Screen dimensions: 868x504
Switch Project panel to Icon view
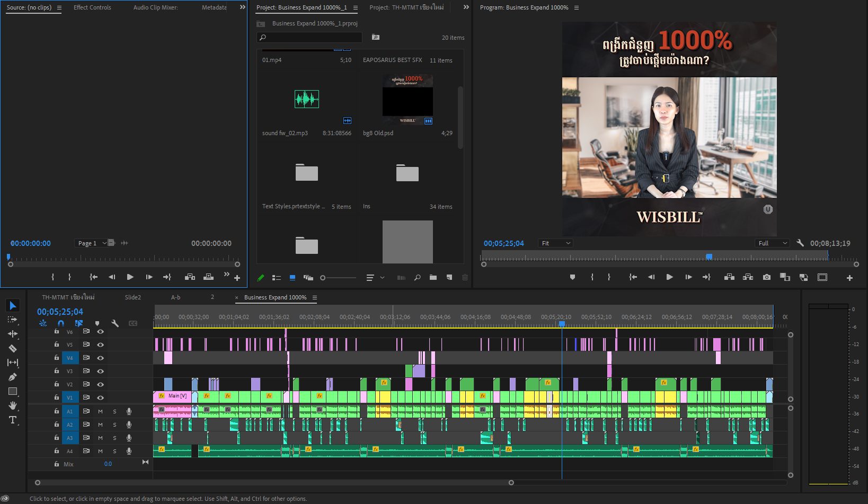click(x=292, y=278)
